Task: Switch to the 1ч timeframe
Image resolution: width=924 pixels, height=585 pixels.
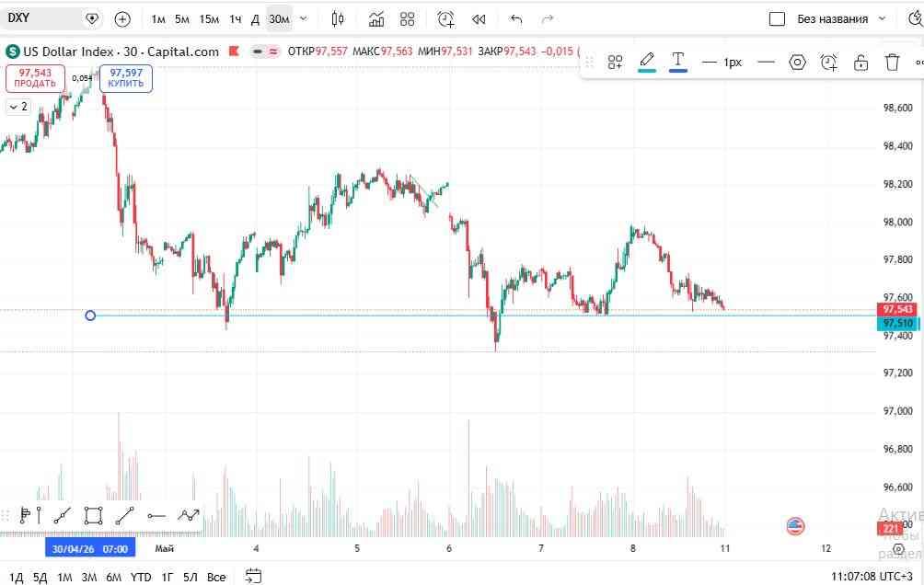Action: (x=235, y=18)
